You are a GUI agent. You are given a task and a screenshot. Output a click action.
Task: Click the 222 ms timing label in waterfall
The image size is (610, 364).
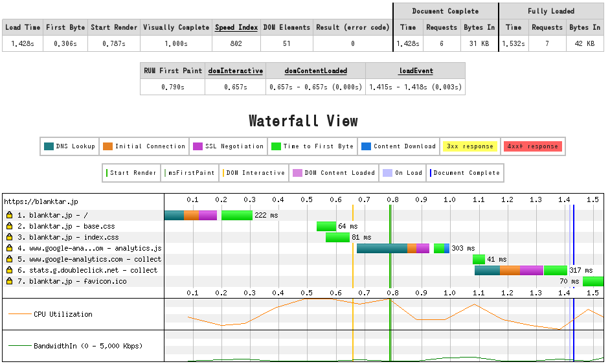click(266, 215)
